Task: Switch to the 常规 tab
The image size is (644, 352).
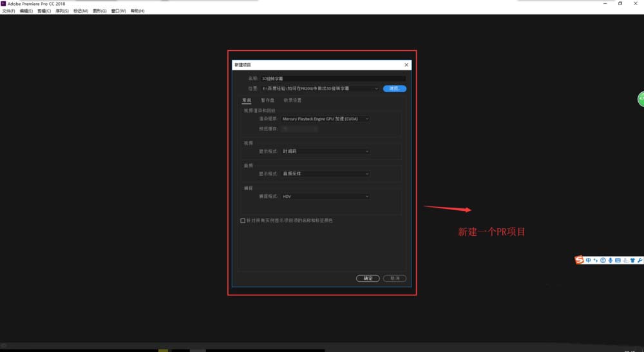Action: tap(247, 101)
